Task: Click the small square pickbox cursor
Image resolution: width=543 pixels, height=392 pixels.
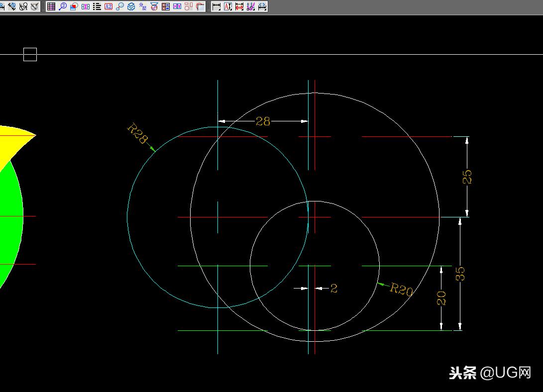Action: point(30,54)
